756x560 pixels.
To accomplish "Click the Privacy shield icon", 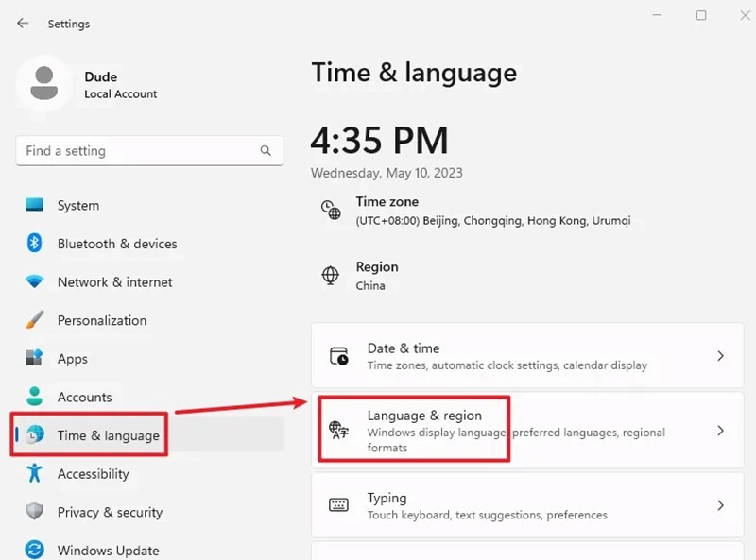I will tap(34, 511).
